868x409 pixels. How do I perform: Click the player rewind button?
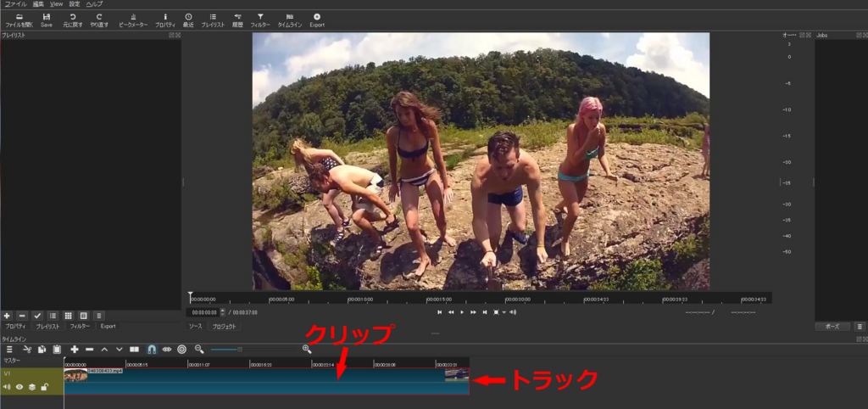(x=451, y=312)
